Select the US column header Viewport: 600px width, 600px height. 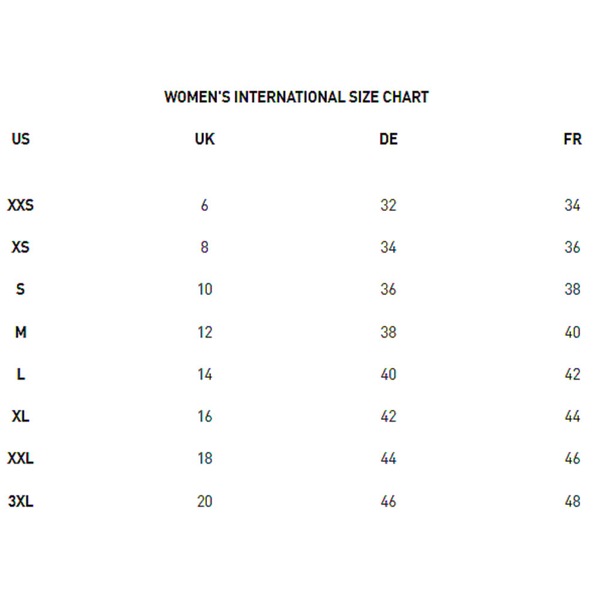pos(21,139)
